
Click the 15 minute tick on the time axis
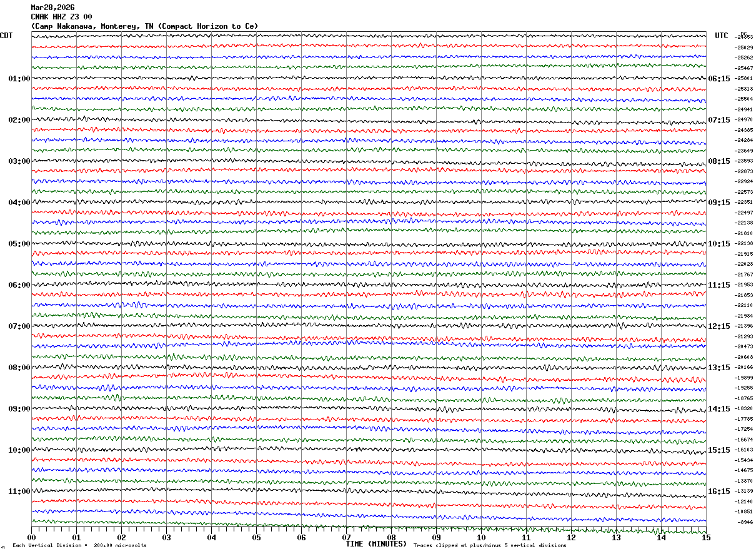tap(706, 537)
